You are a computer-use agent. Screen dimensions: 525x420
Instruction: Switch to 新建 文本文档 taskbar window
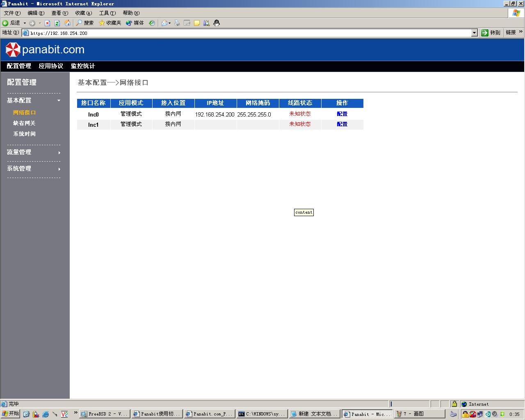pyautogui.click(x=315, y=414)
